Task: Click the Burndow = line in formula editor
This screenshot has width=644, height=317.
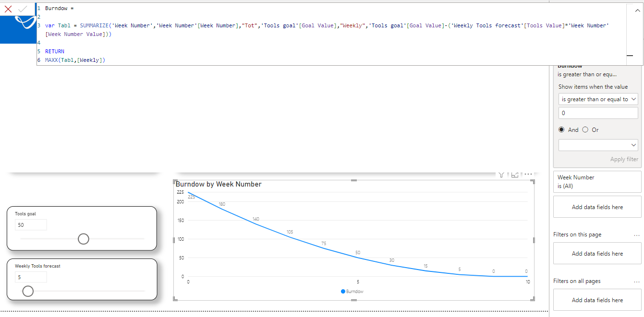Action: (60, 9)
